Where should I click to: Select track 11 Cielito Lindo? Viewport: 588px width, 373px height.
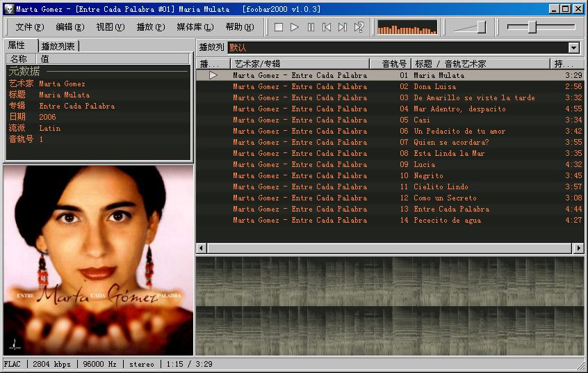point(390,186)
